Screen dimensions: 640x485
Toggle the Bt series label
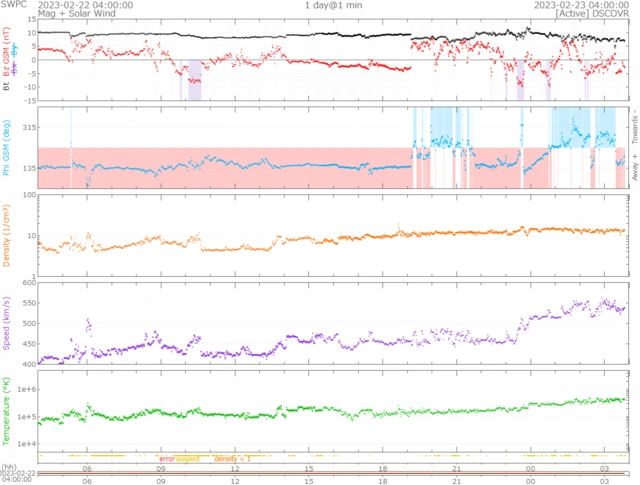7,87
